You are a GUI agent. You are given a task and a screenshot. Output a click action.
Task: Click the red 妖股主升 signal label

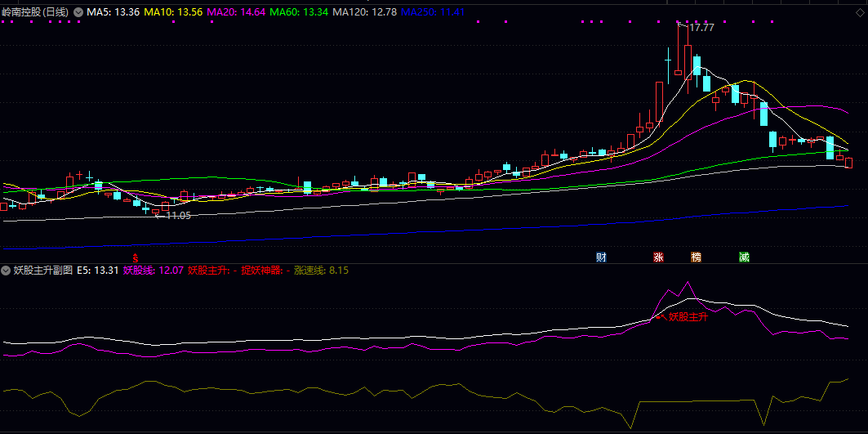688,317
